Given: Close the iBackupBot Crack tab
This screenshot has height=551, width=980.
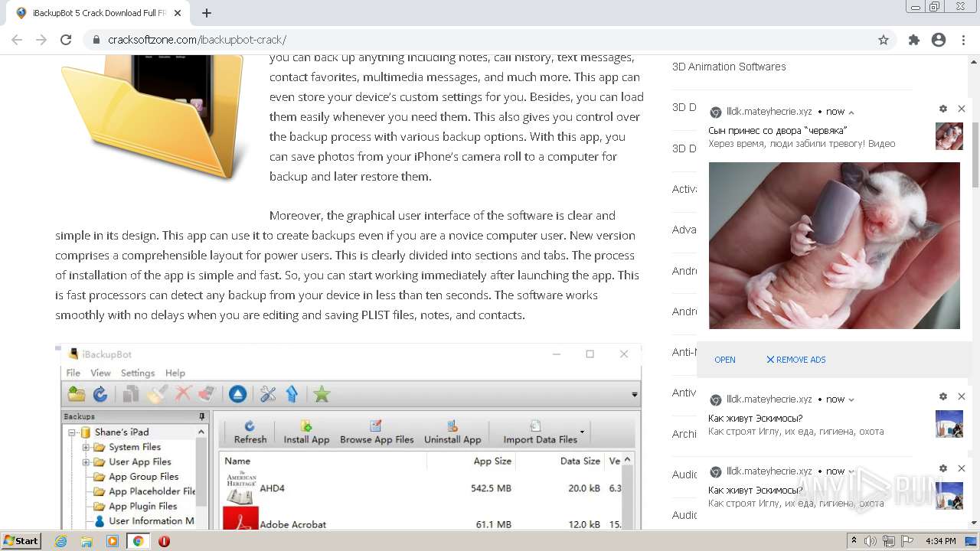Looking at the screenshot, I should click(178, 13).
